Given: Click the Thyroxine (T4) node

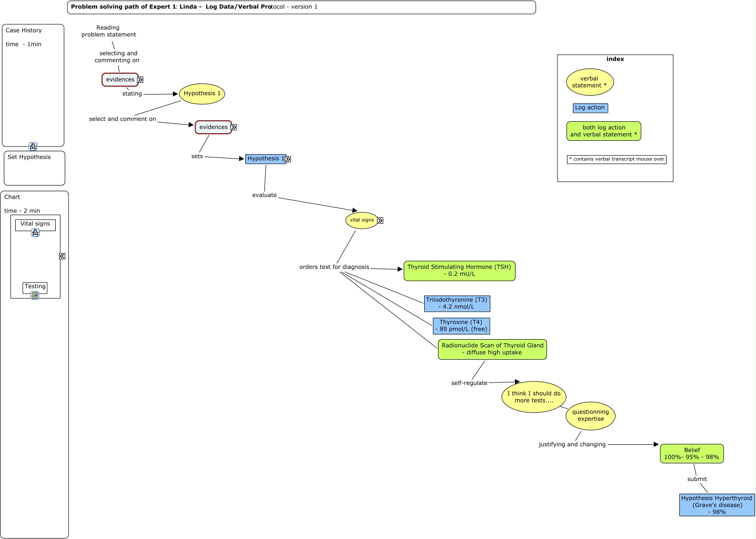Looking at the screenshot, I should tap(461, 326).
